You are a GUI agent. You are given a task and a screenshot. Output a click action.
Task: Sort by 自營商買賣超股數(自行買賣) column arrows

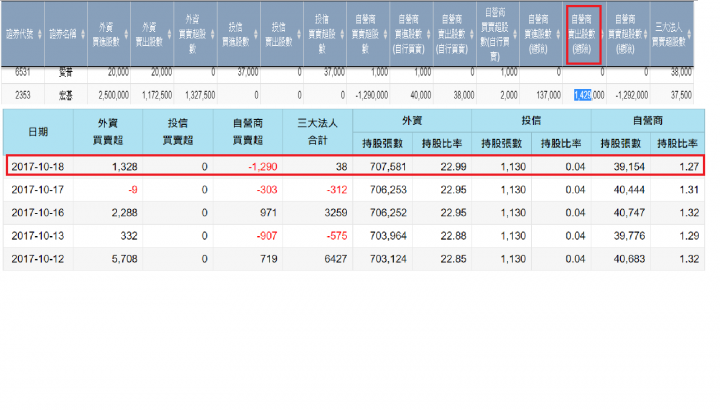tap(515, 34)
